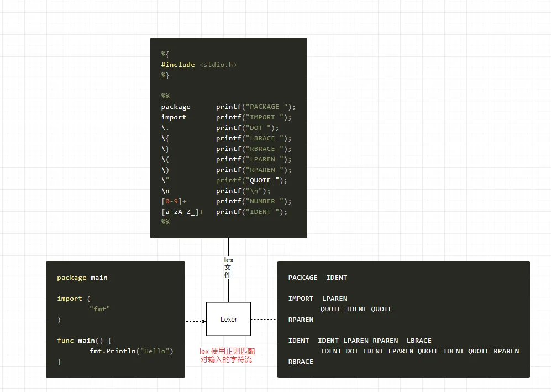Select the Lexer box in the diagram
551x392 pixels.
(228, 319)
